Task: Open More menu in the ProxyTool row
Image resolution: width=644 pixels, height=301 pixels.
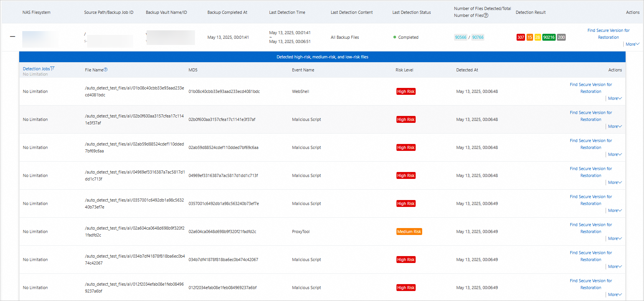Action: (615, 238)
